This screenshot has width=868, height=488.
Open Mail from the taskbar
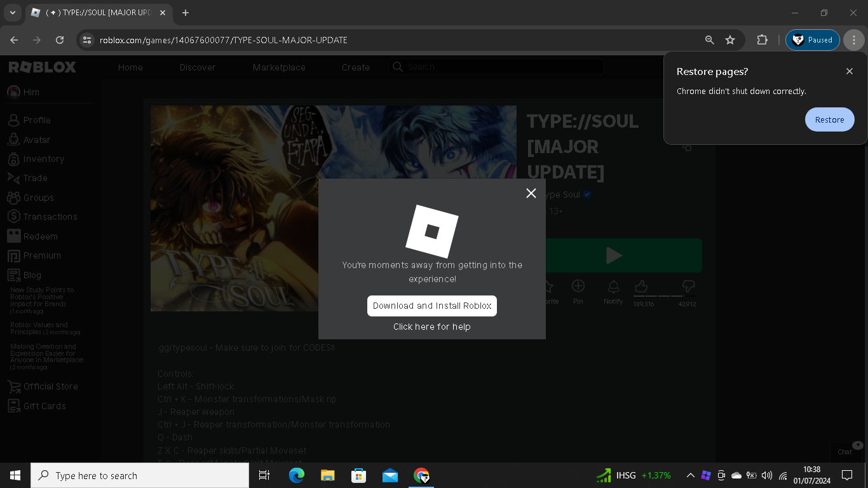coord(390,475)
